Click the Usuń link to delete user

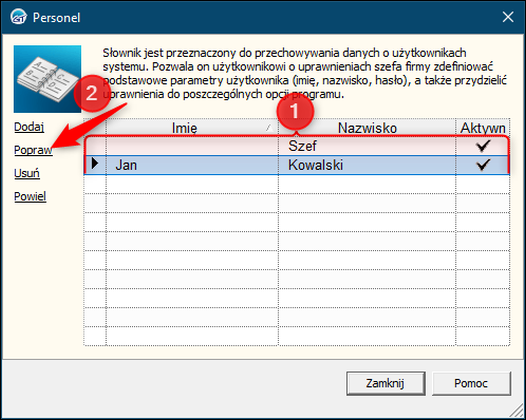[x=27, y=173]
